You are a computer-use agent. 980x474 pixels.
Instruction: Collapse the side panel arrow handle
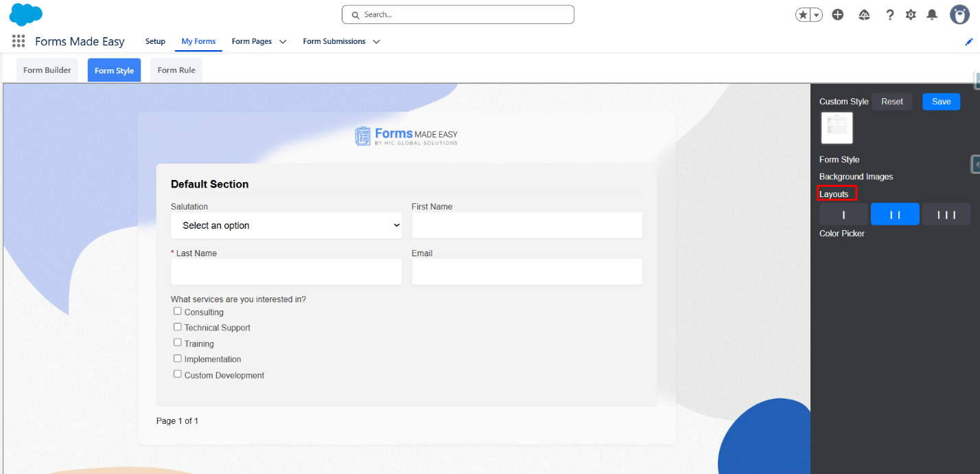coord(975,164)
